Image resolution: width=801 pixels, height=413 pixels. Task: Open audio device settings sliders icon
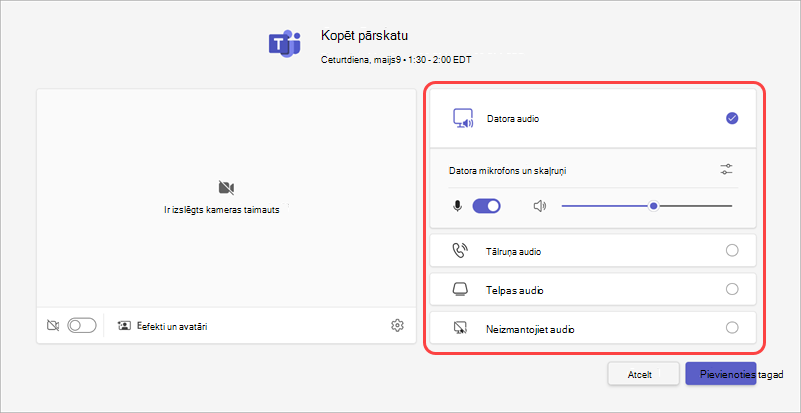point(726,170)
